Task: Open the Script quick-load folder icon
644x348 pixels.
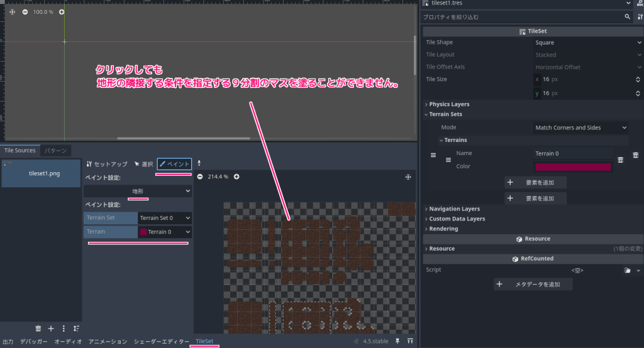Action: (x=627, y=270)
